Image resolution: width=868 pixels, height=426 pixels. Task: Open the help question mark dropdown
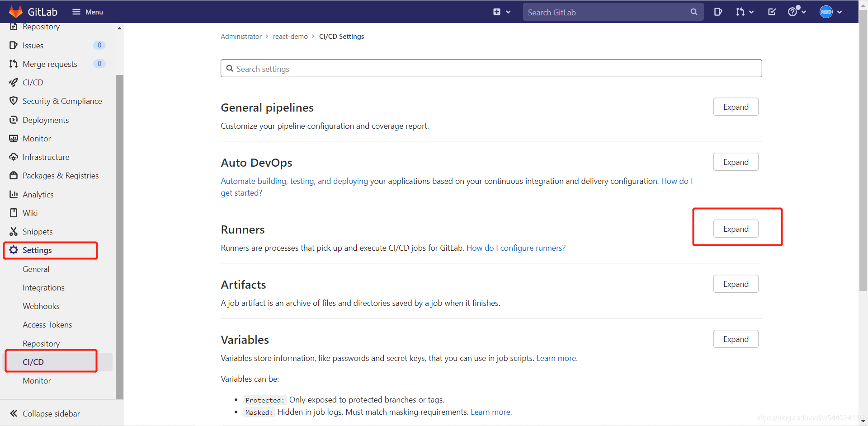click(x=797, y=12)
